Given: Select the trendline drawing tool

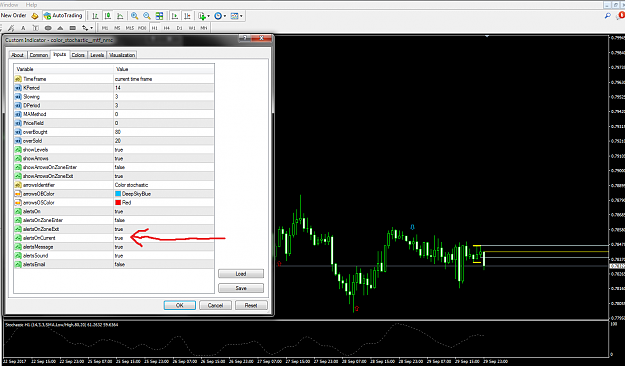Looking at the screenshot, I should tap(11, 28).
